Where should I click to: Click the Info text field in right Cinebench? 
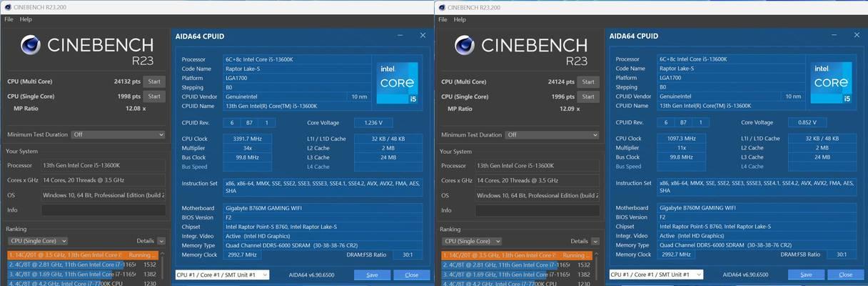[x=537, y=210]
